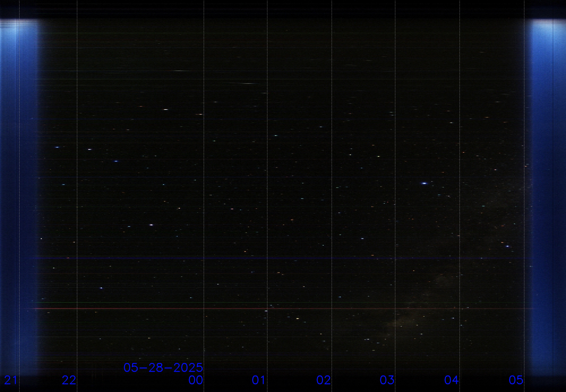Click the 05-28-2025 date label
Screen dimensions: 566x392
(x=163, y=368)
